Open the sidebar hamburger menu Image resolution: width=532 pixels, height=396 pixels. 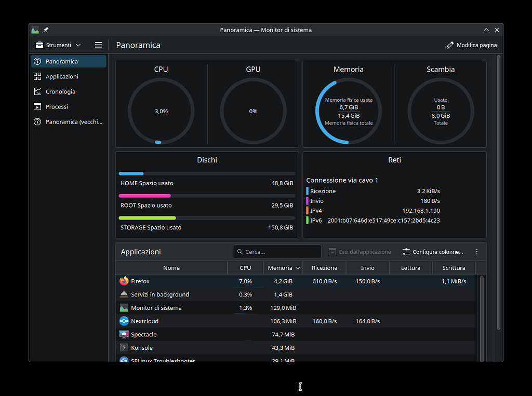click(x=98, y=45)
